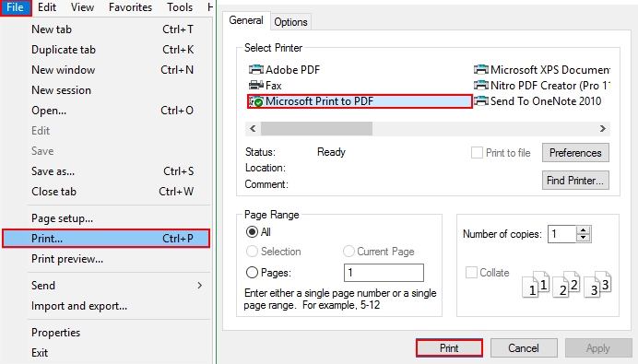638x364 pixels.
Task: Select Nitro PDF Creator printer icon
Action: (x=481, y=86)
